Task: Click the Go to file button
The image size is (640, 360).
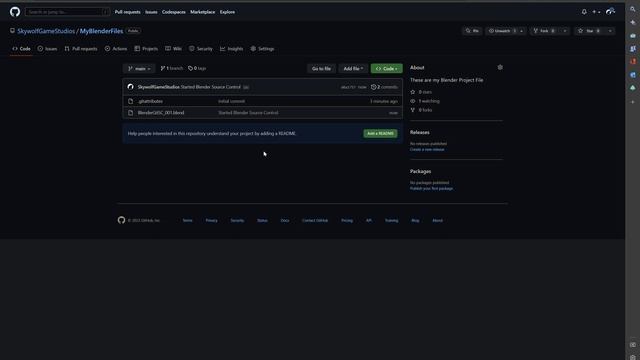Action: 321,69
